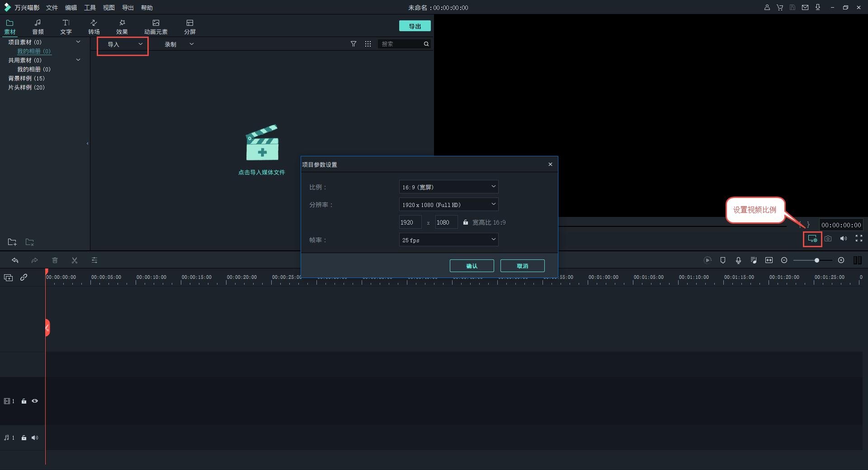Mute audio track 1 speaker icon
The image size is (868, 470).
35,437
